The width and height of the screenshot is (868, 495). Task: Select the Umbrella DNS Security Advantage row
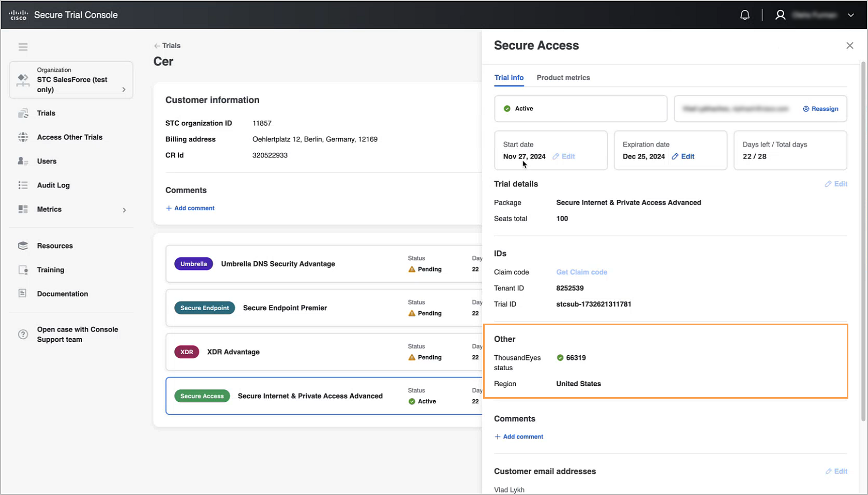(324, 264)
